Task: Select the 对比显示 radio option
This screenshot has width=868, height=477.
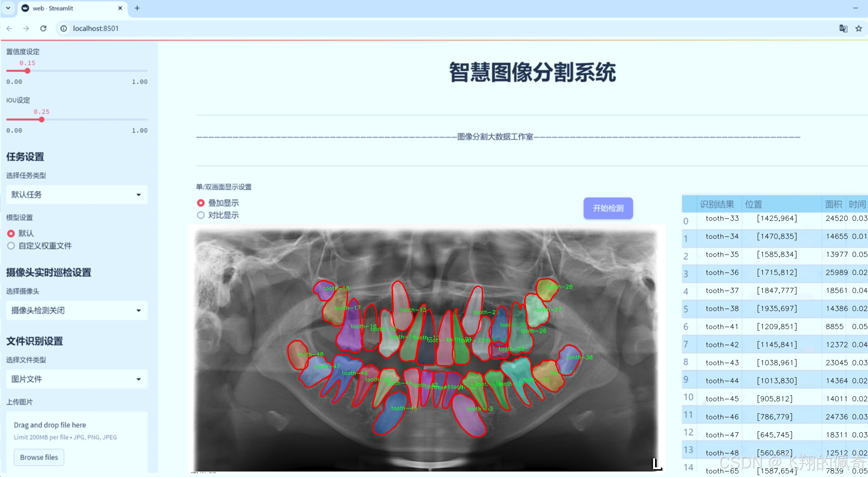Action: [218, 215]
